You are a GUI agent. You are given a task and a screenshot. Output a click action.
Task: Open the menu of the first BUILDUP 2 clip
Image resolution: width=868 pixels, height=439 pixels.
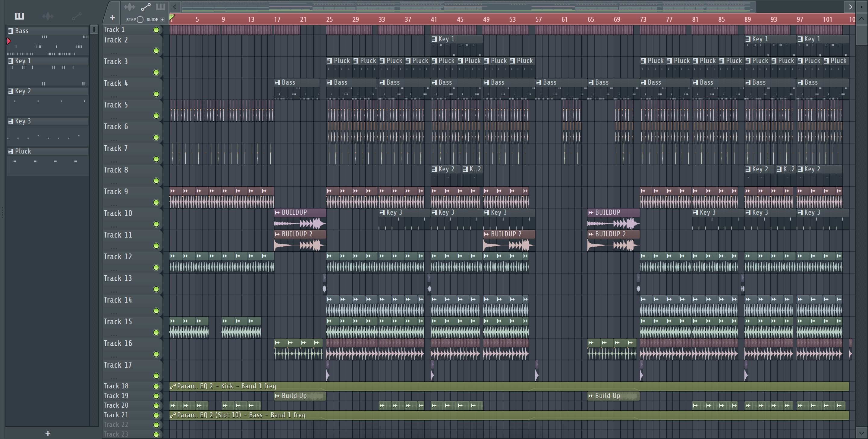(x=277, y=234)
